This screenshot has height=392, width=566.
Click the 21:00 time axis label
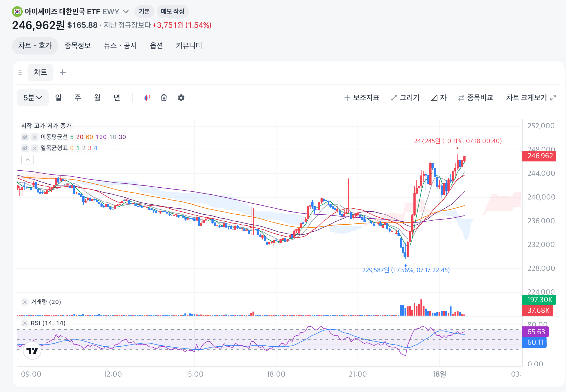click(x=358, y=374)
